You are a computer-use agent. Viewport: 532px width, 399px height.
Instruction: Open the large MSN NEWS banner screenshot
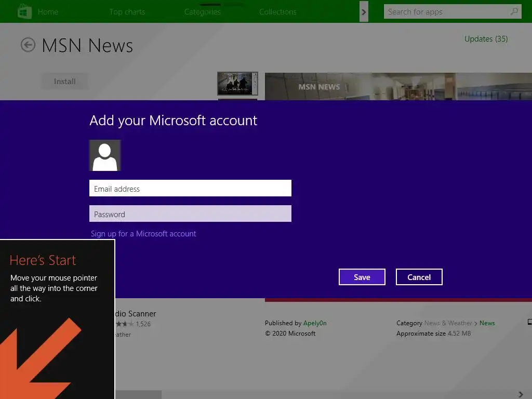coord(398,86)
